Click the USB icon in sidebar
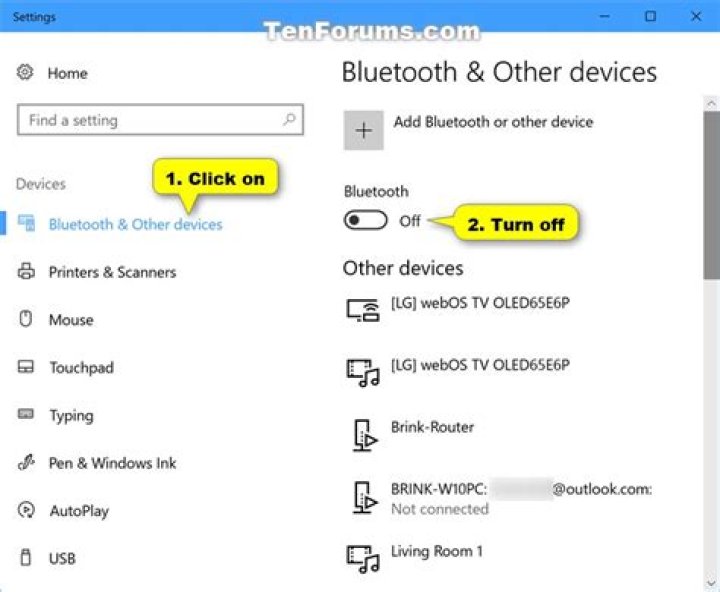The image size is (720, 592). tap(27, 558)
